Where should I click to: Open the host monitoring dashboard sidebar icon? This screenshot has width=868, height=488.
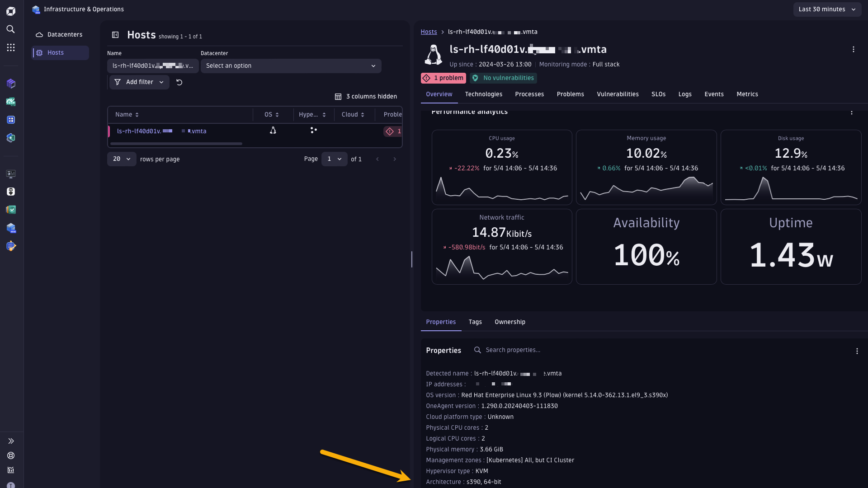[11, 174]
